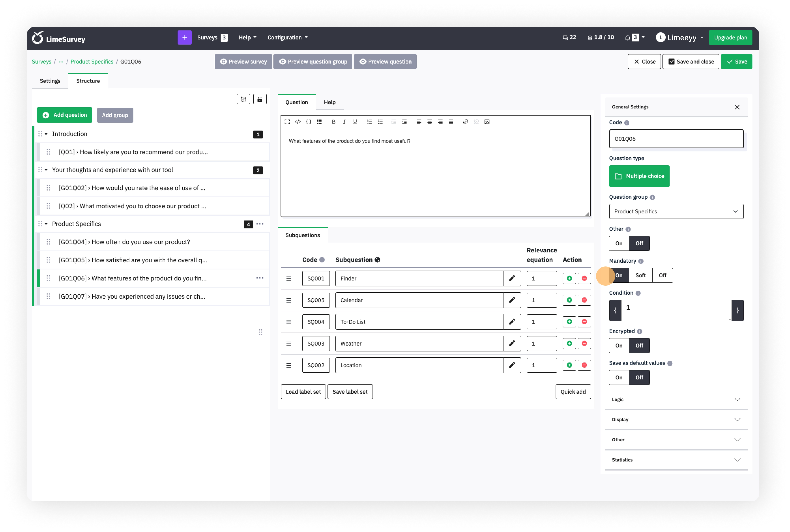The height and width of the screenshot is (532, 790).
Task: Expand the Statistics section
Action: pos(677,459)
